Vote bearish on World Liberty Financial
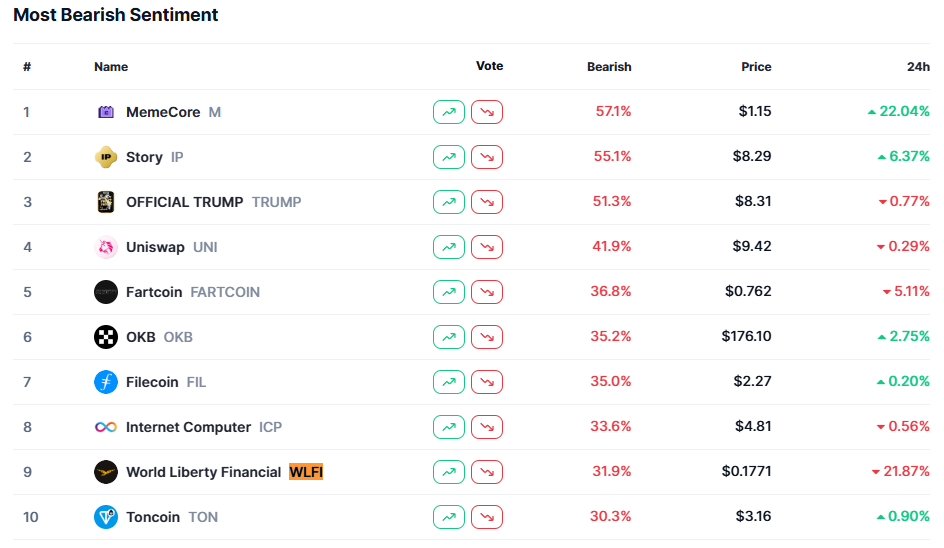 pyautogui.click(x=487, y=472)
